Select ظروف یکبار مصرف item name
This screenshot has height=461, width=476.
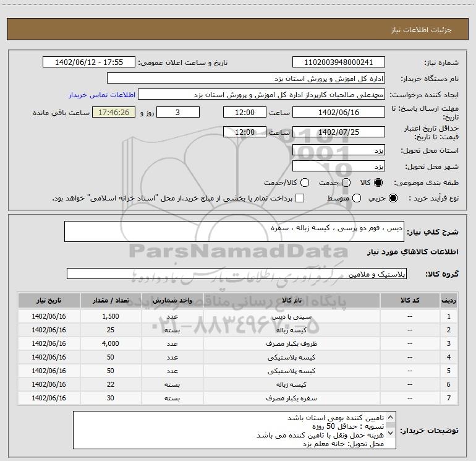click(x=291, y=343)
